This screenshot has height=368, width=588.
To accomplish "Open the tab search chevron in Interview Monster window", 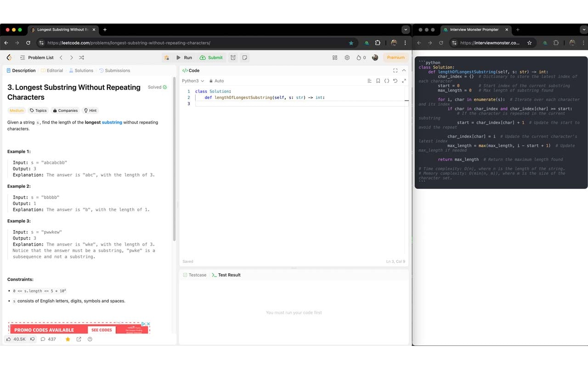I will 584,29.
